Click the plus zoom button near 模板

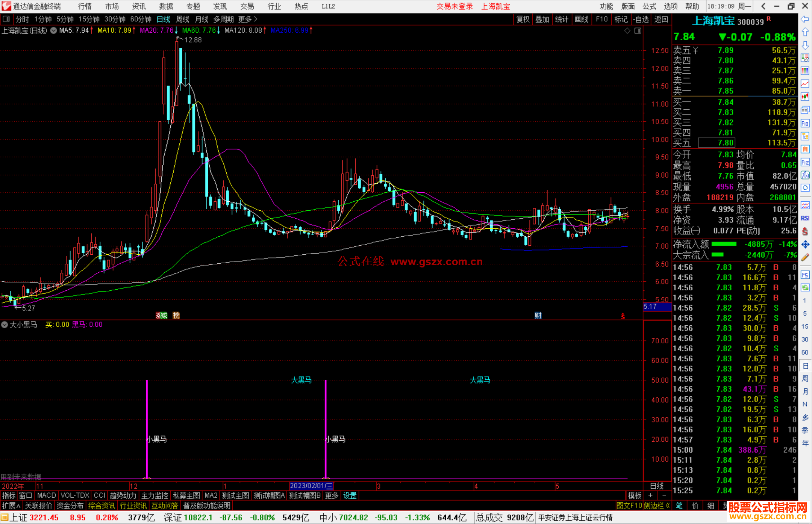(x=650, y=495)
